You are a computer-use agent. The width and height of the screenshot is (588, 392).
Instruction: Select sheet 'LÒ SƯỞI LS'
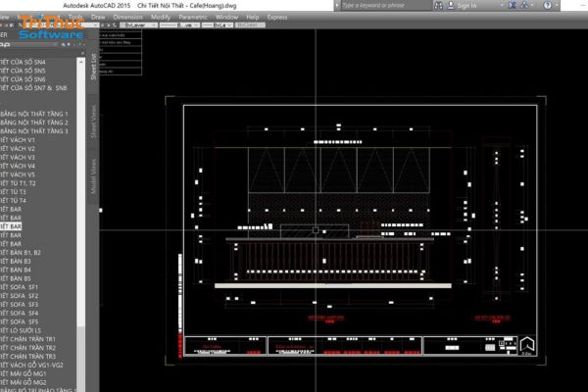21,330
